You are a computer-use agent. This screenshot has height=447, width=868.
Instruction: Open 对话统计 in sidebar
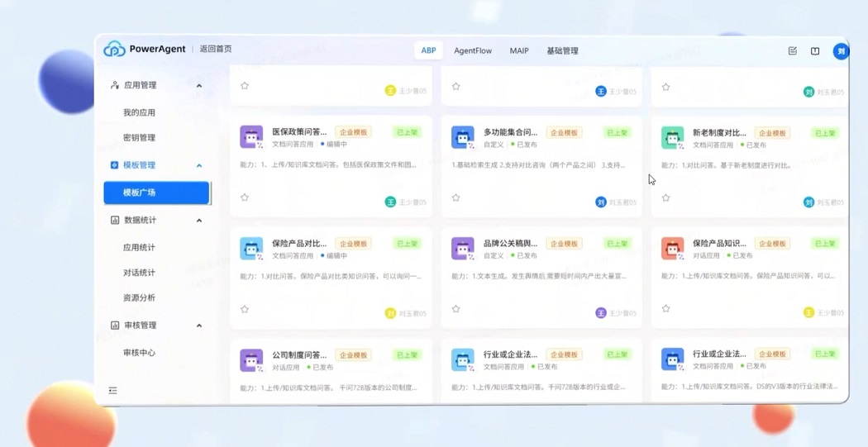coord(139,272)
